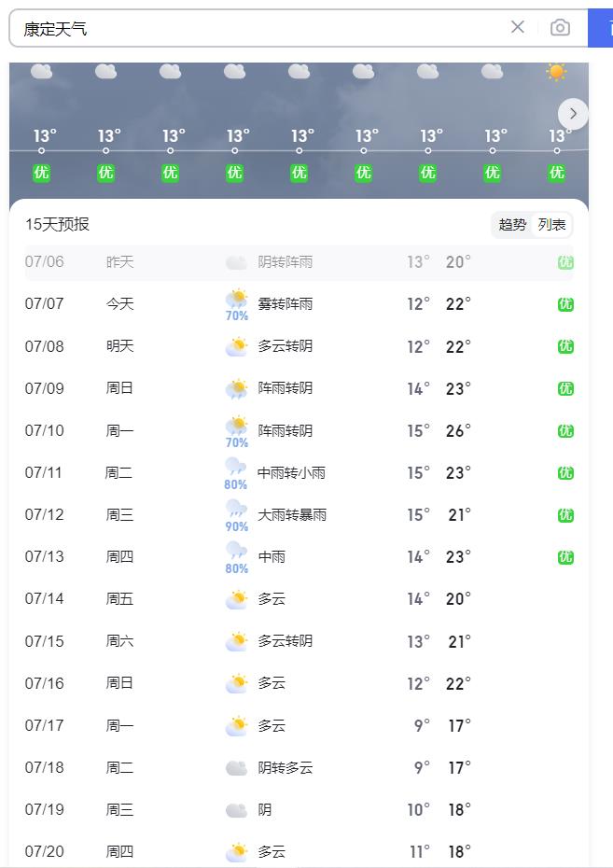Click the 多云转阴 icon for 07/15
The height and width of the screenshot is (868, 613).
pos(237,641)
